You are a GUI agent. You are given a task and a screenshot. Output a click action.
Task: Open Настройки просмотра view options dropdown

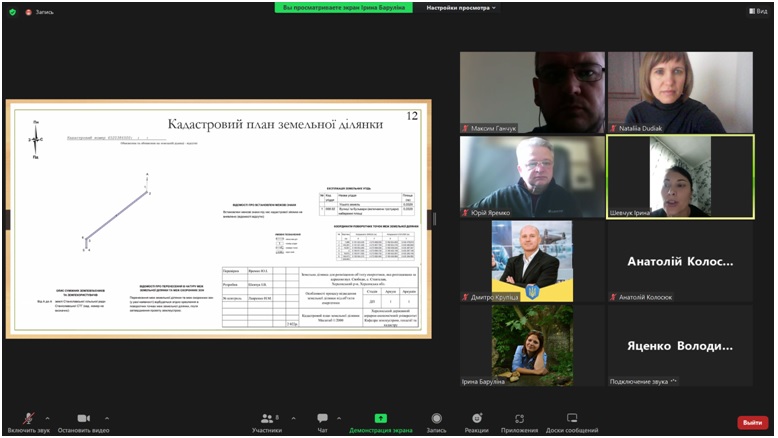[461, 8]
